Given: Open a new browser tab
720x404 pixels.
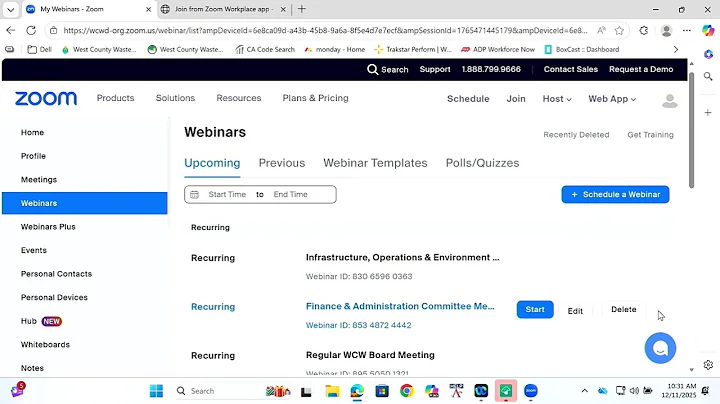Looking at the screenshot, I should [302, 9].
